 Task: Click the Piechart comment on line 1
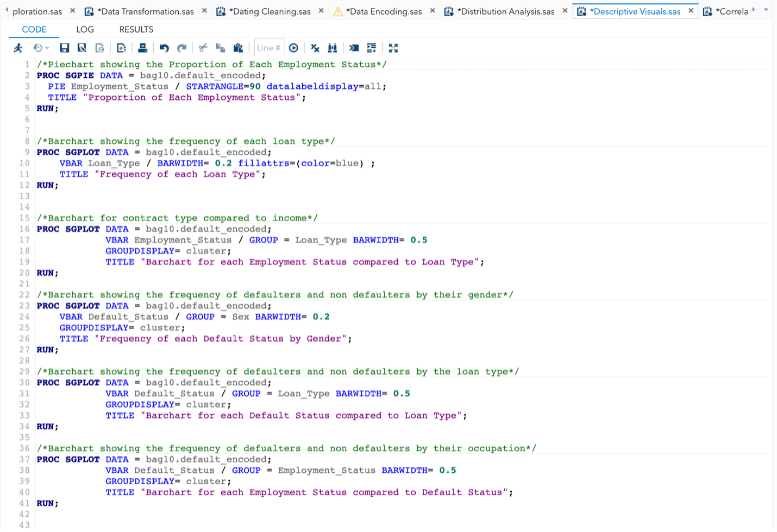(212, 65)
